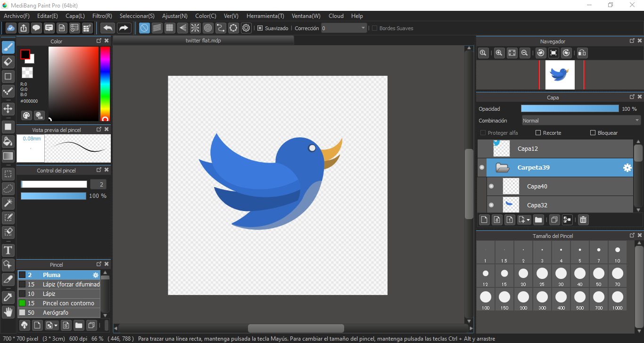Screen dimensions: 644x343
Task: Open Carpeta39 layer settings gear
Action: coord(627,168)
